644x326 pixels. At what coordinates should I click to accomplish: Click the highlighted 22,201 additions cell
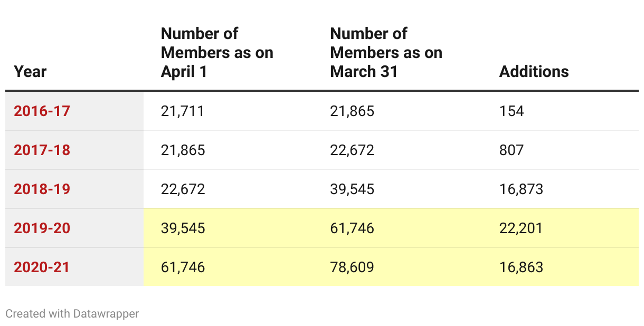pyautogui.click(x=521, y=228)
